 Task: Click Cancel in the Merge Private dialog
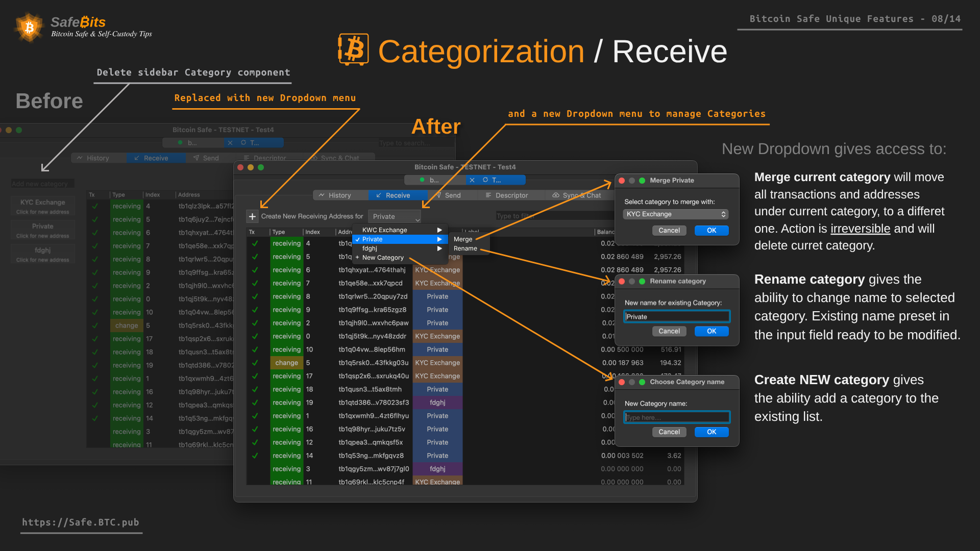tap(669, 231)
